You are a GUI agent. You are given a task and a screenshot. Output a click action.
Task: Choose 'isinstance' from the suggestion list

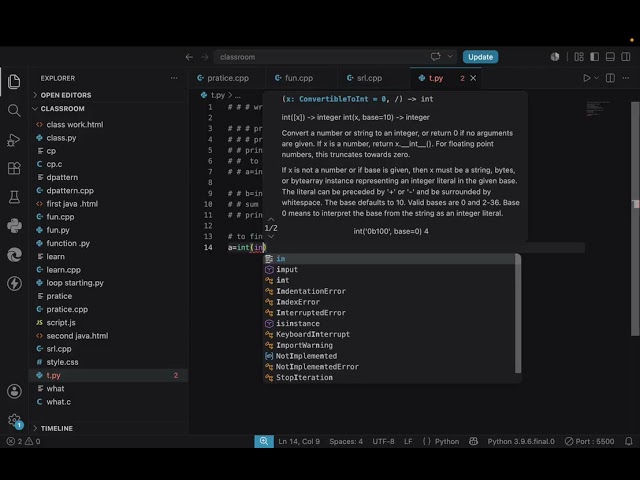pyautogui.click(x=390, y=323)
